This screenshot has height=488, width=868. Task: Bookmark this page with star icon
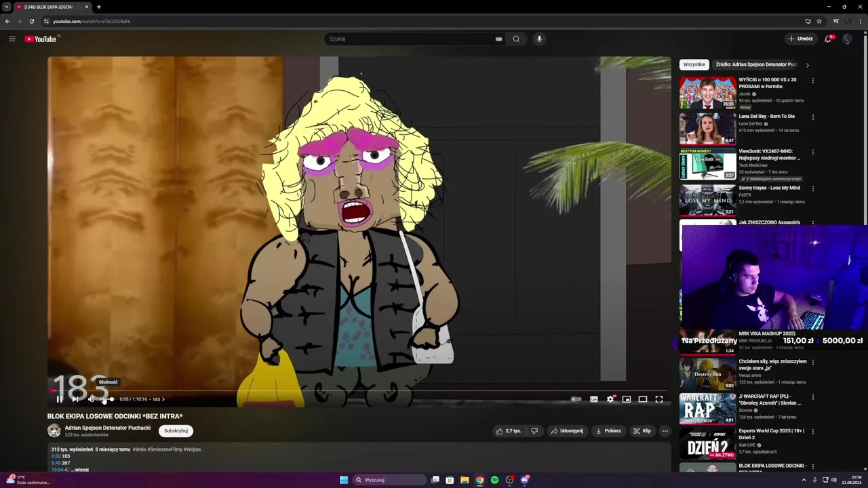point(819,21)
